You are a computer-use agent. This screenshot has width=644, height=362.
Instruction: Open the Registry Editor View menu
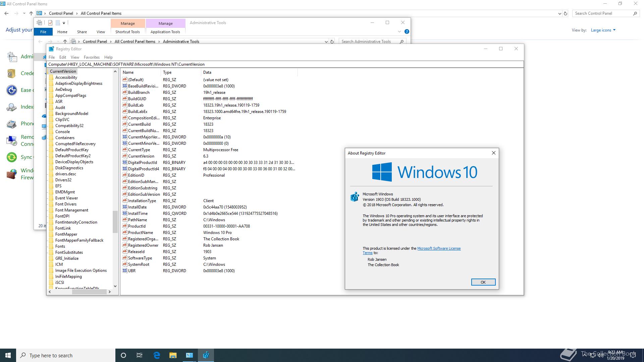click(x=75, y=57)
